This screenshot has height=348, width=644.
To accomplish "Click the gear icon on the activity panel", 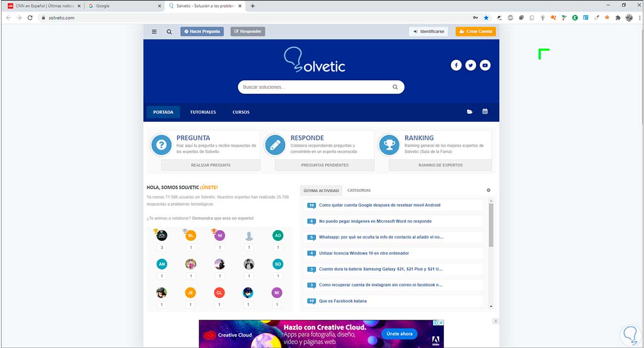I will tap(488, 190).
